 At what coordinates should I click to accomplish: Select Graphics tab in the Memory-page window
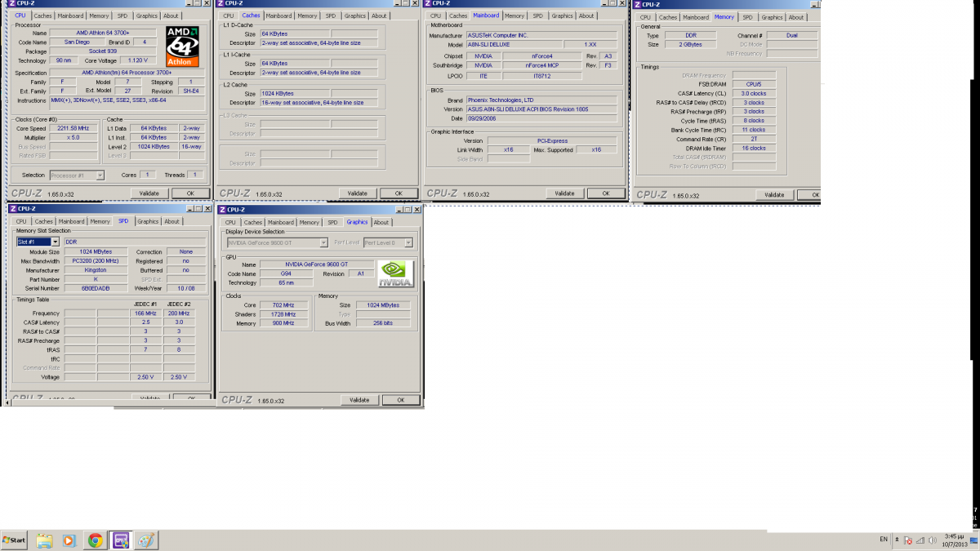coord(772,17)
